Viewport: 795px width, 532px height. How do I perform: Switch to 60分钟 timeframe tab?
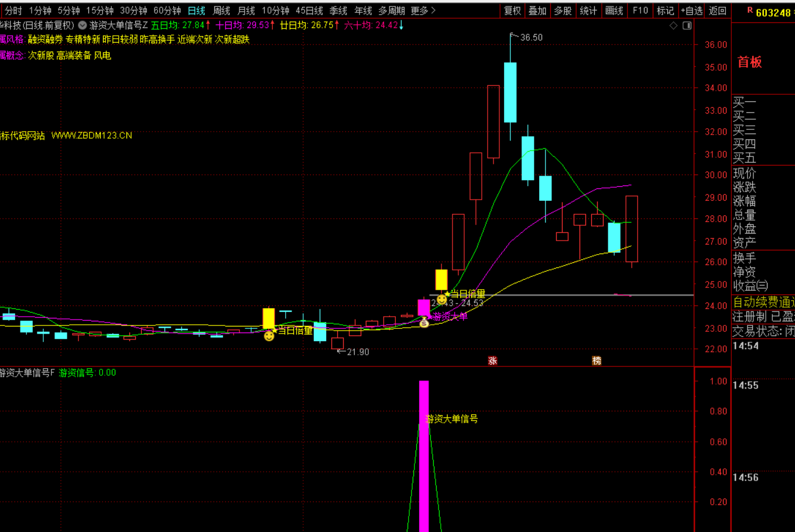tap(167, 11)
